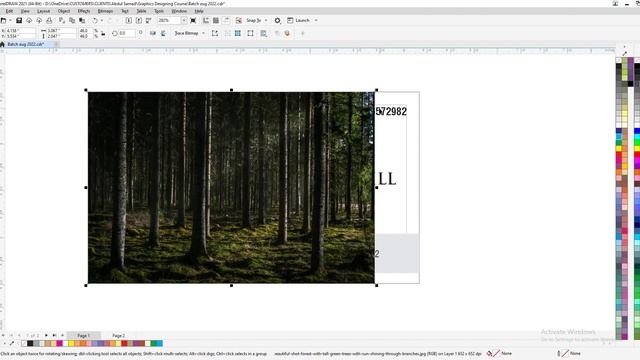Click the Mirror vertically icon
Image resolution: width=640 pixels, height=360 pixels.
163,33
